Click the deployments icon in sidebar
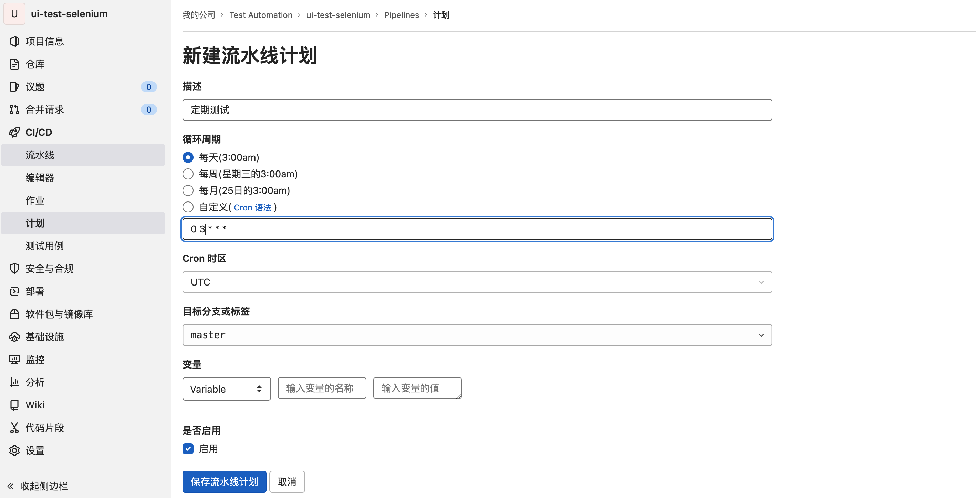This screenshot has width=980, height=498. tap(14, 291)
